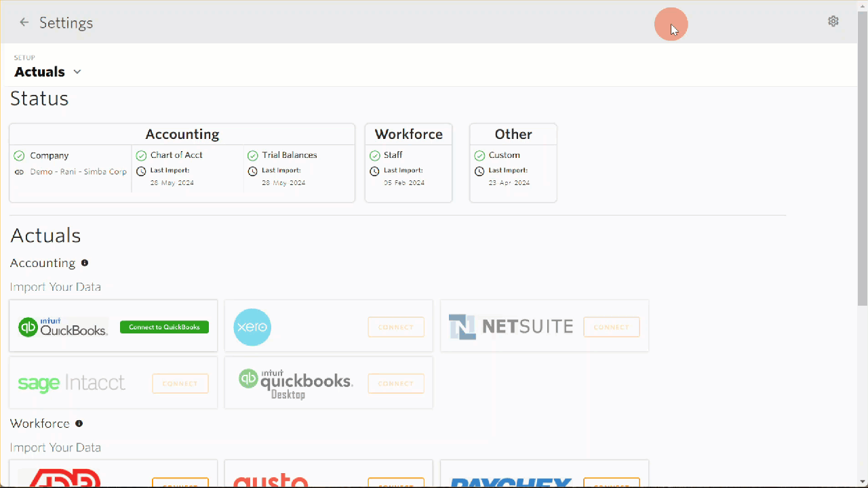Click the Xero logo

(252, 327)
